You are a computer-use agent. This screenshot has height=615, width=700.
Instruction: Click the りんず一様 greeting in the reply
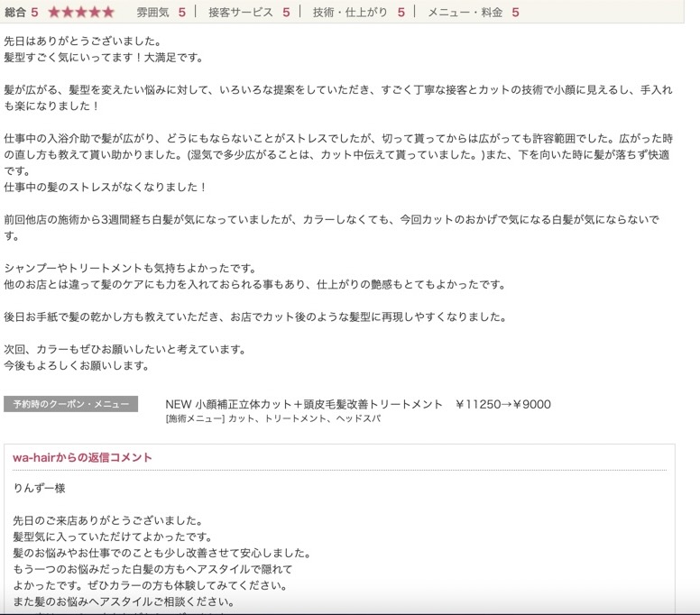pos(39,488)
